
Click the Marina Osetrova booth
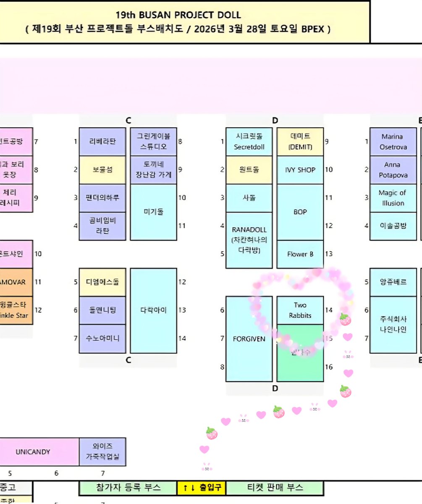(x=393, y=142)
